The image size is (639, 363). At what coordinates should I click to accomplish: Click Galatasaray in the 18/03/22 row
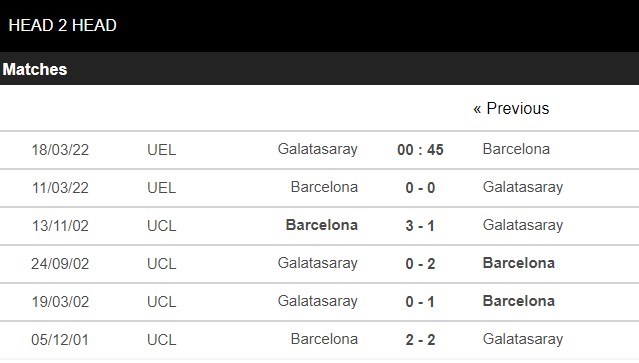317,149
